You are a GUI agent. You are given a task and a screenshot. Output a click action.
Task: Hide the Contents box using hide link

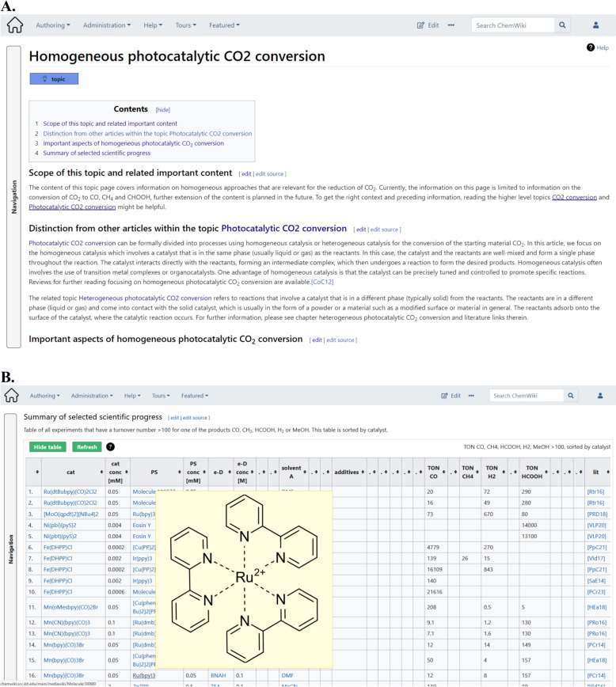click(162, 109)
